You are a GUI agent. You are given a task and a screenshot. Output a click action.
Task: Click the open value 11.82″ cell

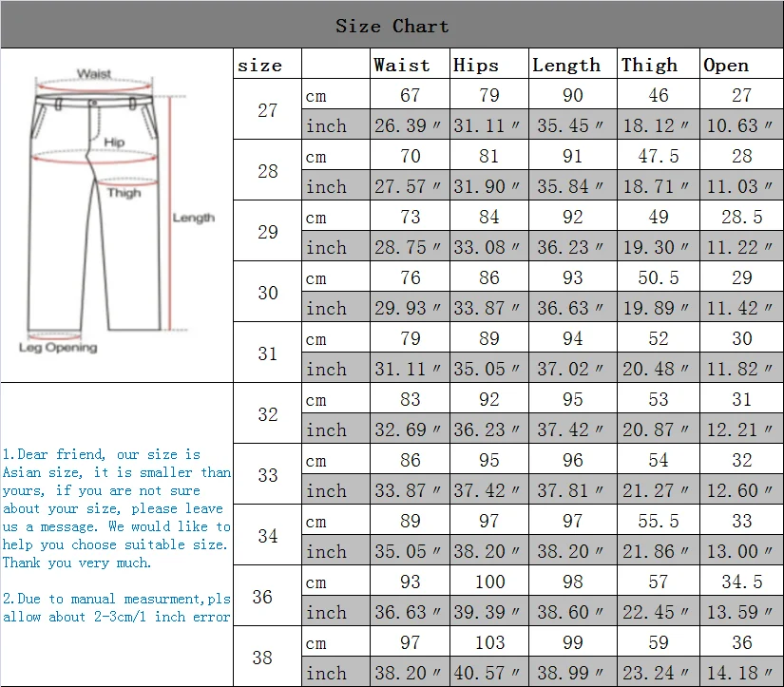741,369
